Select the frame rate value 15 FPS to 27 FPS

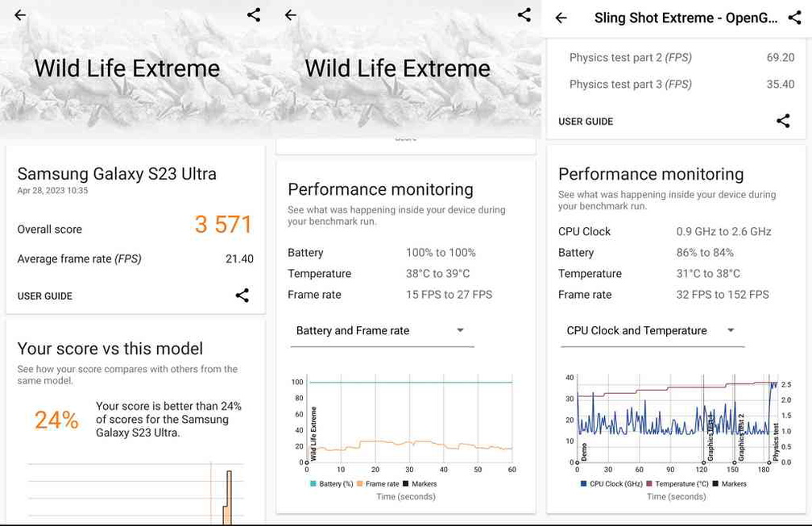pyautogui.click(x=449, y=295)
